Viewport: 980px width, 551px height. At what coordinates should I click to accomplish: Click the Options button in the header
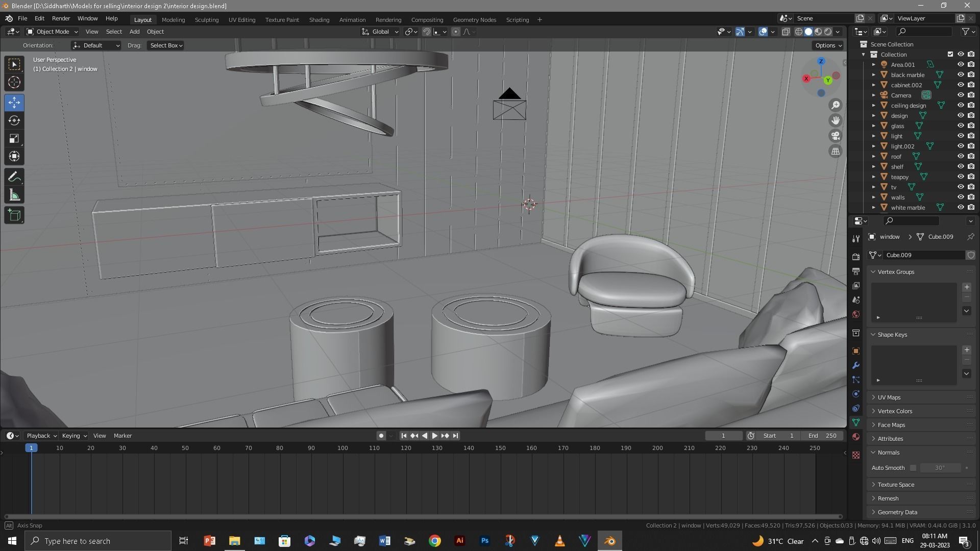pyautogui.click(x=827, y=45)
